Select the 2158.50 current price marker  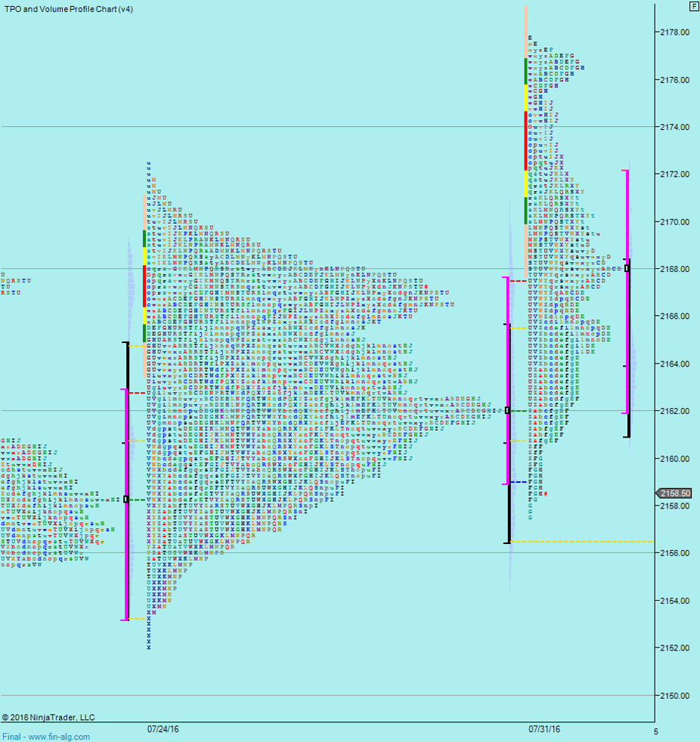click(x=675, y=493)
